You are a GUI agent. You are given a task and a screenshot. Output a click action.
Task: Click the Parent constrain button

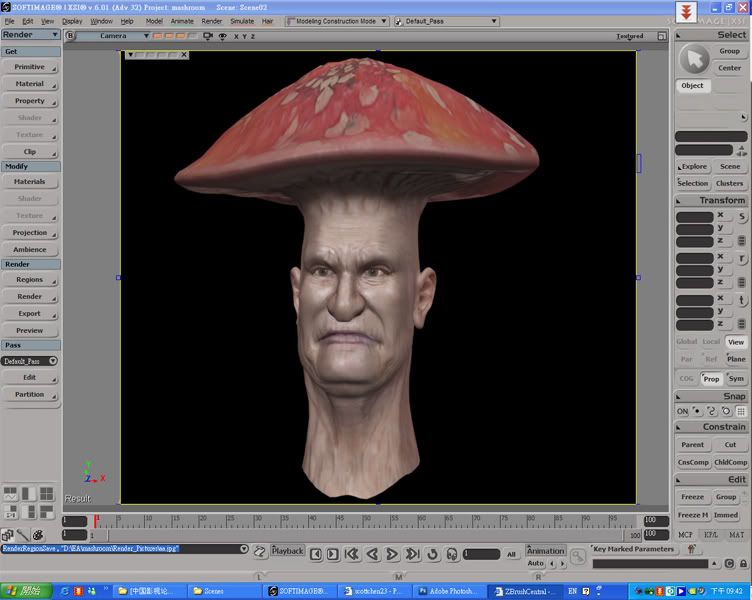pos(693,445)
